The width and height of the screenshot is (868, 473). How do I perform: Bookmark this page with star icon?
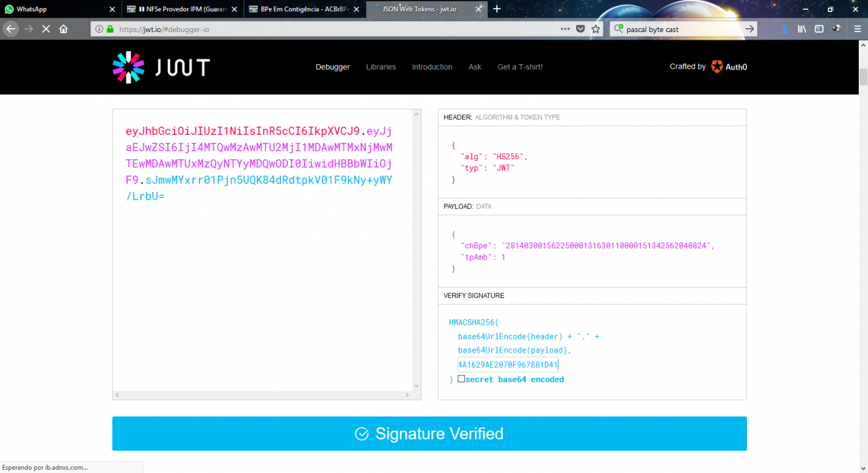point(596,29)
